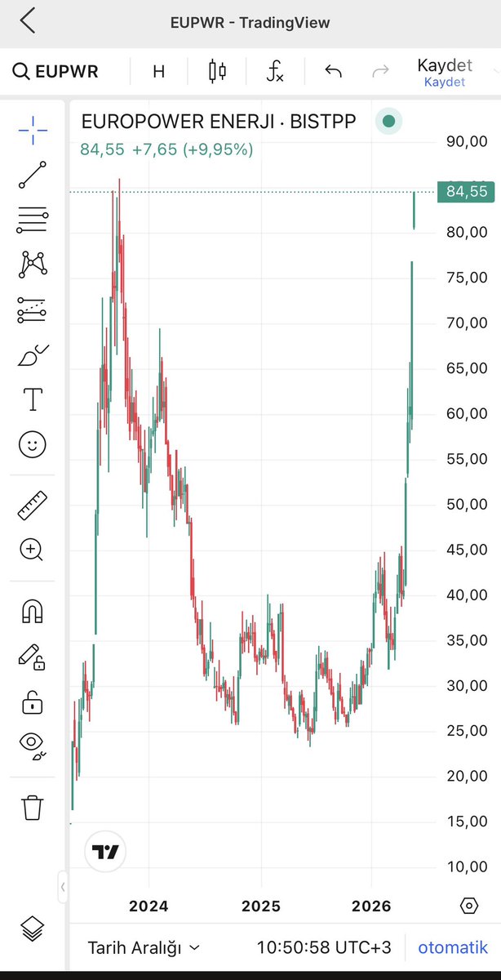Open the Fibonacci retracement tool

[x=33, y=219]
